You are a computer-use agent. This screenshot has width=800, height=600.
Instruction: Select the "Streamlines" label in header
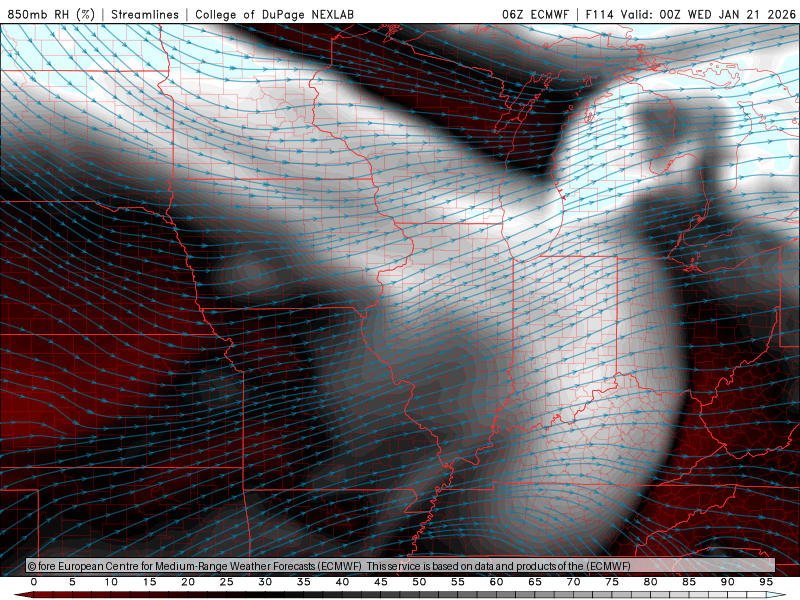tap(145, 14)
